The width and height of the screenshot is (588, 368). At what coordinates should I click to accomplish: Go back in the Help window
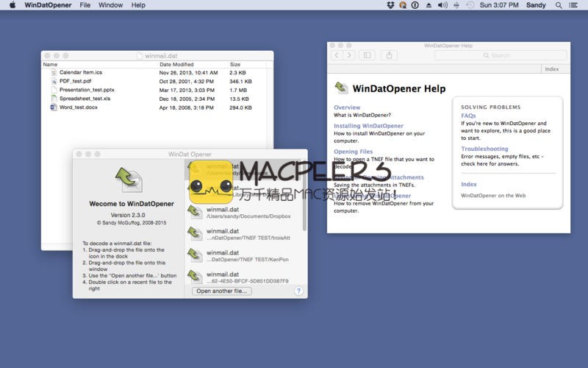click(337, 55)
